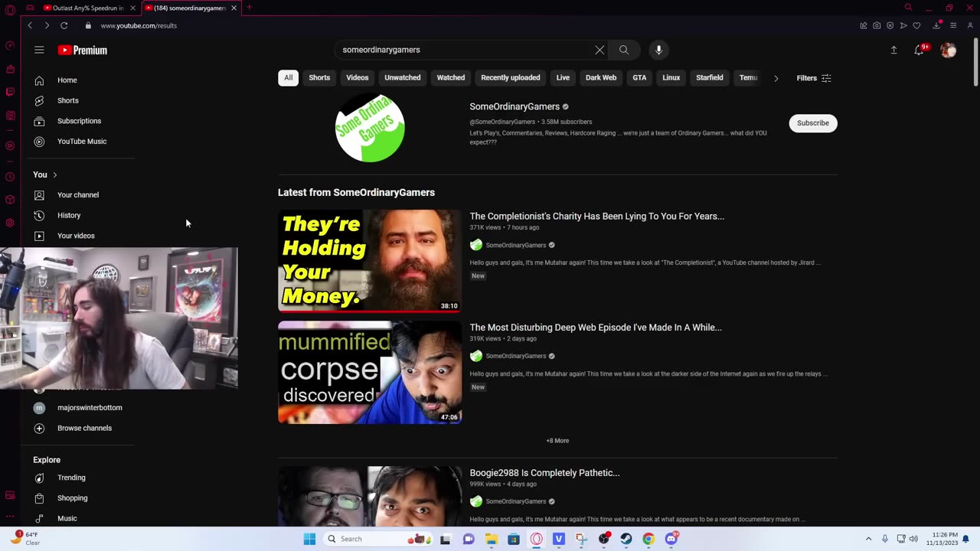
Task: Open Steam from the taskbar
Action: tap(626, 539)
